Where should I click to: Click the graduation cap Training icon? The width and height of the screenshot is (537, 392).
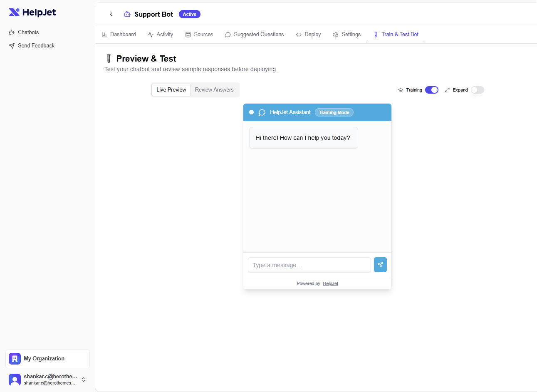[401, 90]
